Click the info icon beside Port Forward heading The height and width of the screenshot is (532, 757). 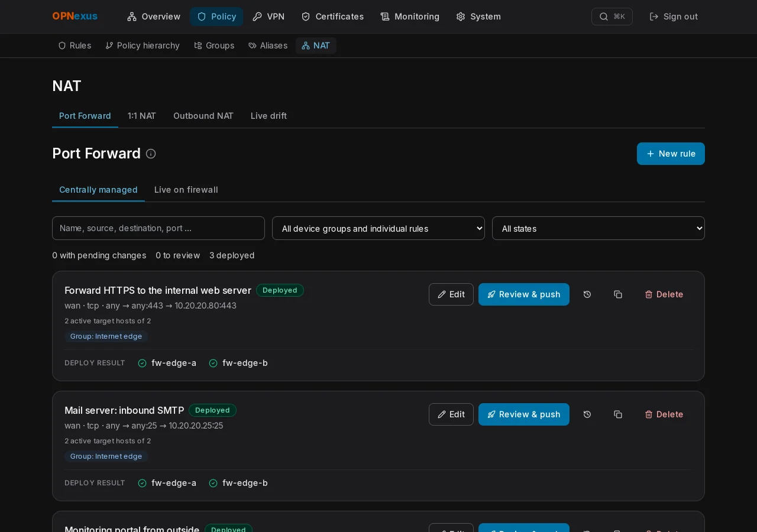(x=151, y=154)
